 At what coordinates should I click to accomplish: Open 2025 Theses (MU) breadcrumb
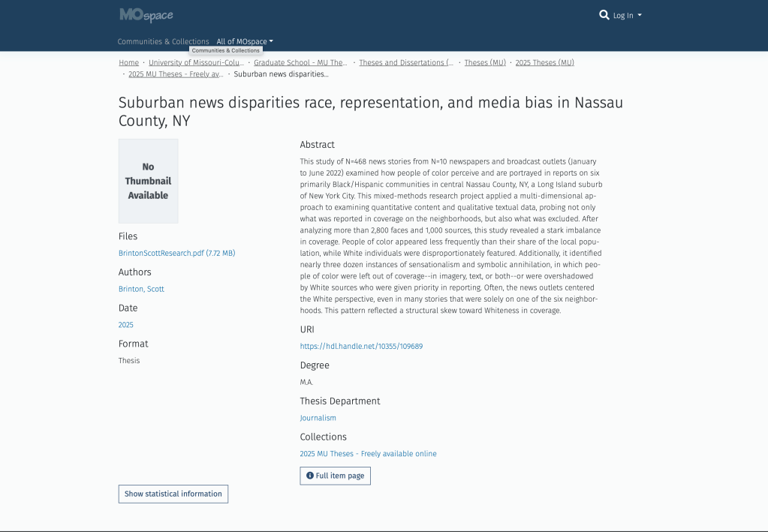click(544, 63)
